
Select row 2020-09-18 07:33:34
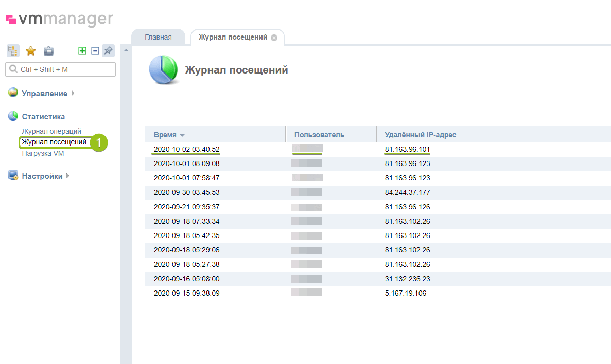[x=378, y=222]
